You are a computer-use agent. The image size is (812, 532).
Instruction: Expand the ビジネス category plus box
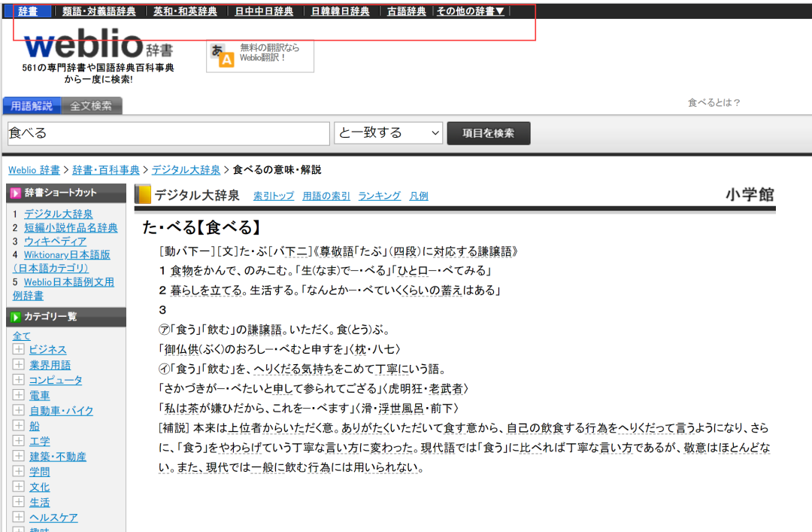(19, 349)
